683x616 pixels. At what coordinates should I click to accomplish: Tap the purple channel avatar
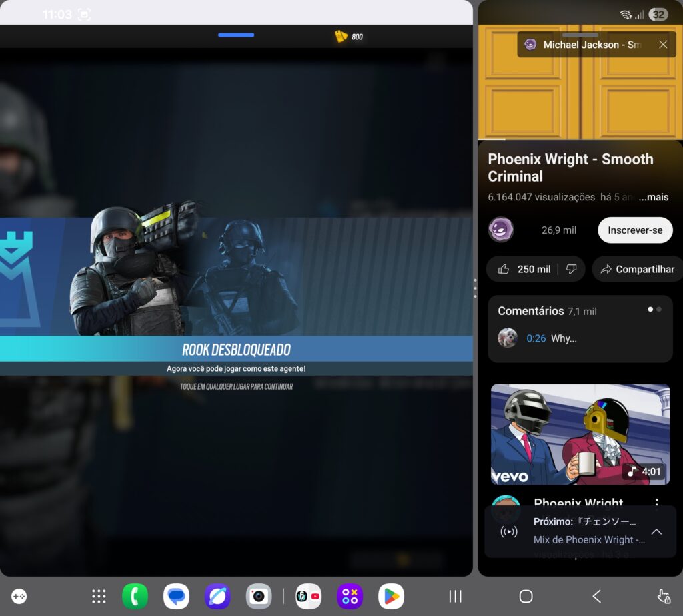(501, 230)
